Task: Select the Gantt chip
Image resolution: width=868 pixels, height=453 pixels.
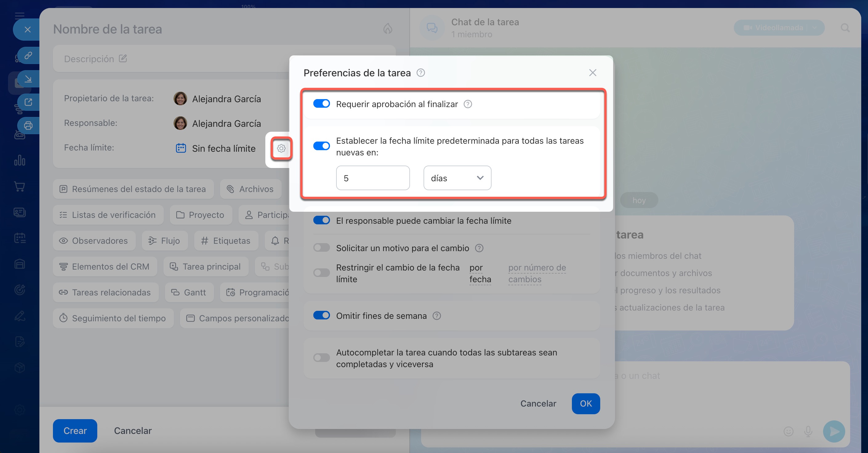Action: pyautogui.click(x=189, y=292)
